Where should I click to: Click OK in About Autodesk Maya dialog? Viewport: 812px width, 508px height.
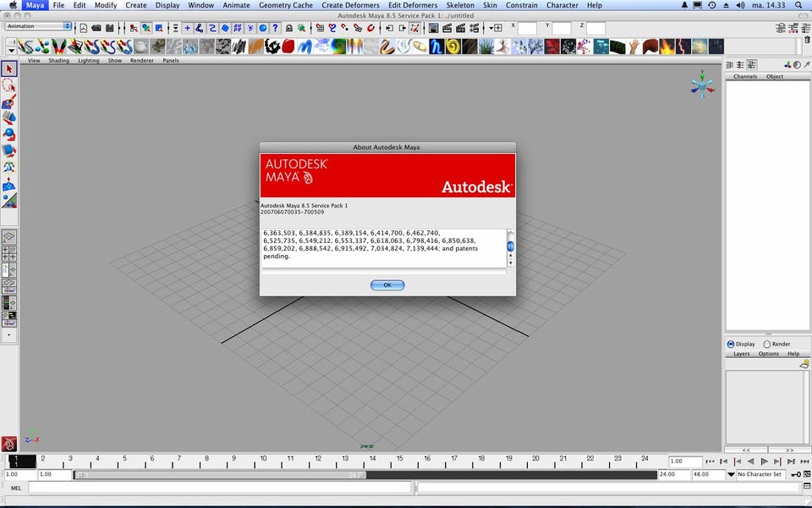[387, 285]
